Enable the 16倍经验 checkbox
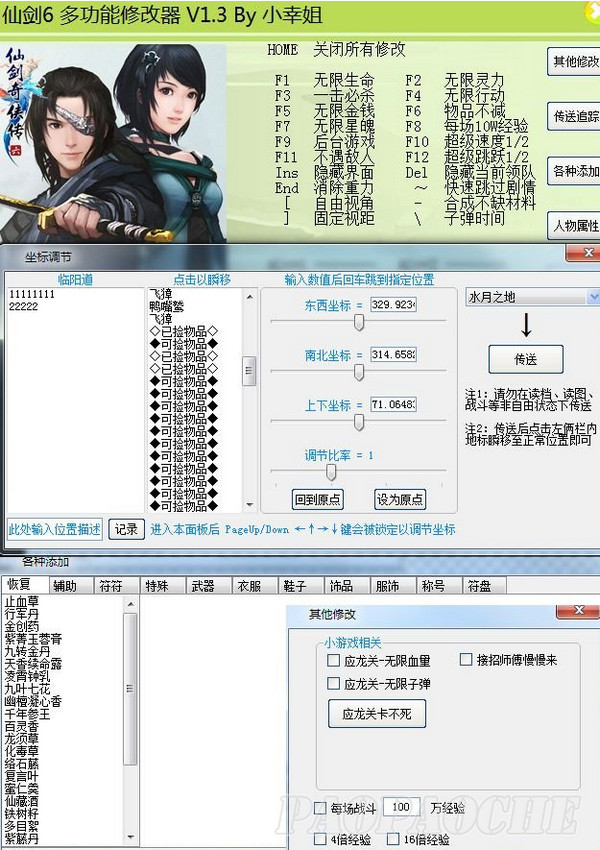The height and width of the screenshot is (850, 600). click(x=393, y=839)
